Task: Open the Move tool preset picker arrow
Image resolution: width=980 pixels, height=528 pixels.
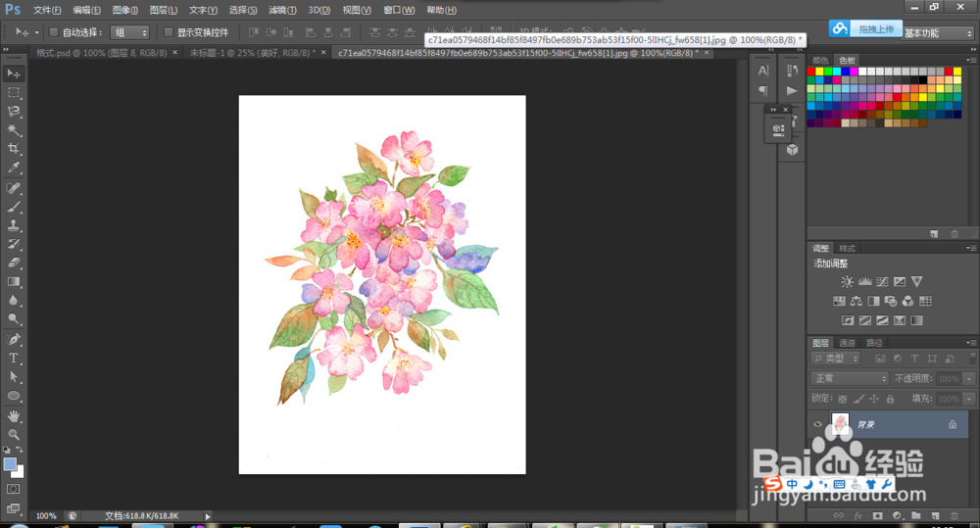Action: [x=37, y=32]
